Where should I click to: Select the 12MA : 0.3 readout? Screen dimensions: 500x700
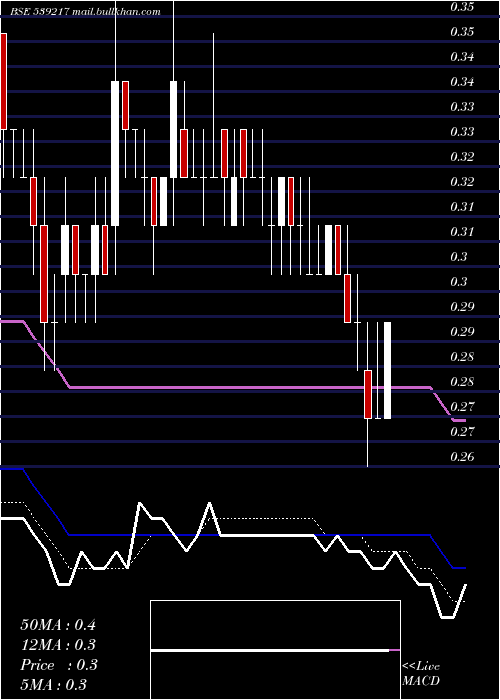58,645
